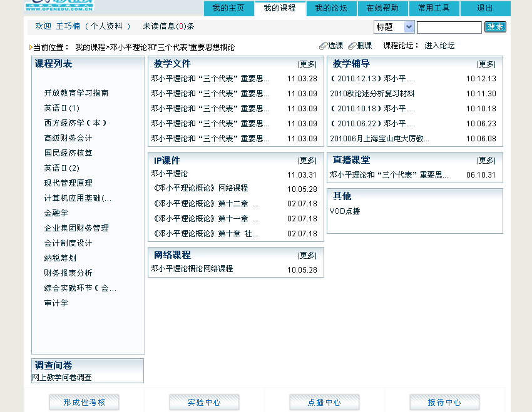Click the site logo at top left
The width and height of the screenshot is (532, 412).
pos(59,6)
